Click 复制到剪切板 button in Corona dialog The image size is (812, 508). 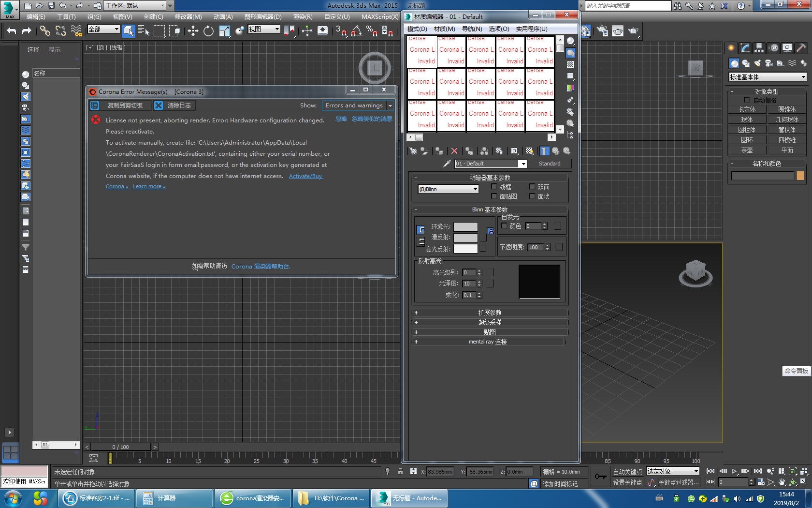(119, 105)
